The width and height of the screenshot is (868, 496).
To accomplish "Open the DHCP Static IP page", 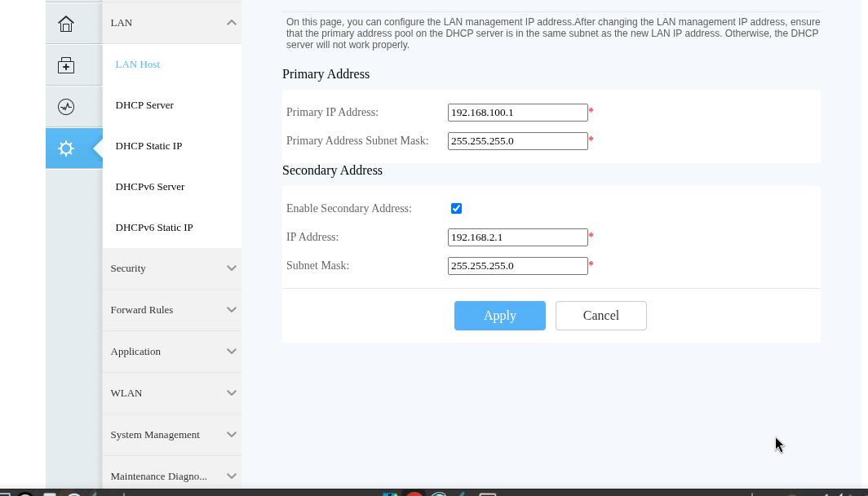I will pos(148,146).
